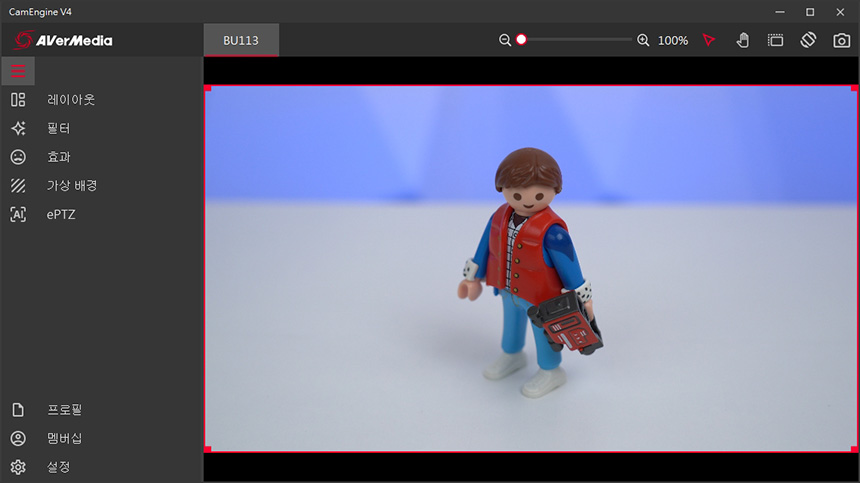The image size is (860, 483).
Task: Click the zoom in magnifier
Action: click(643, 40)
